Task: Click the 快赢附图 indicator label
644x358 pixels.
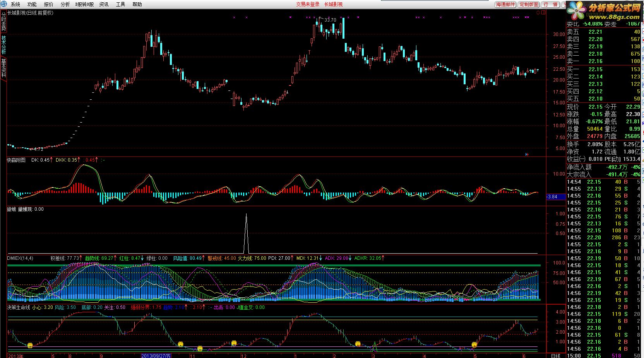Action: click(16, 160)
